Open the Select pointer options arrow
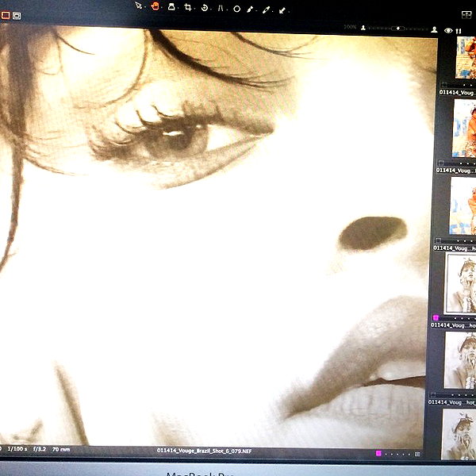Screen dimensions: 476x476 (x=144, y=7)
